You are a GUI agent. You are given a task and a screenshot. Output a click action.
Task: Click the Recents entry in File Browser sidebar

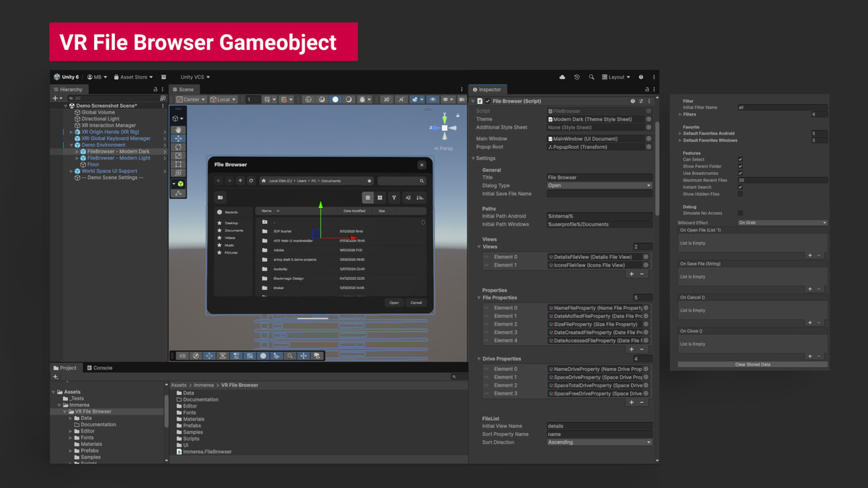(231, 213)
